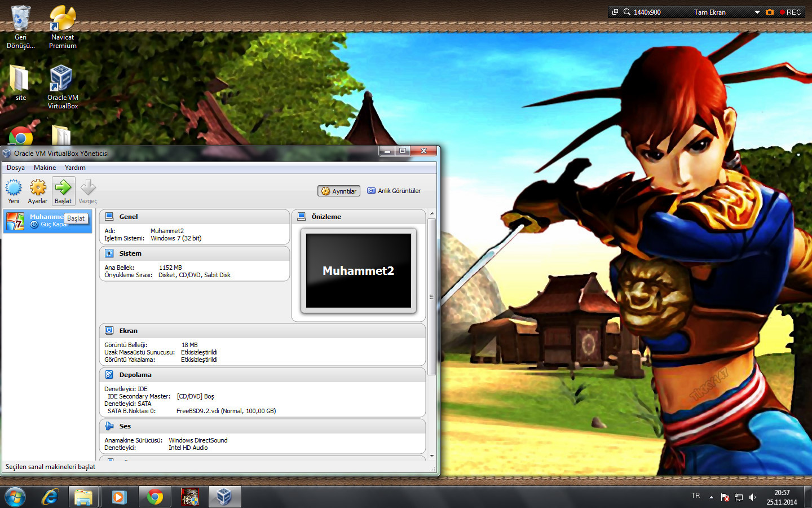Click the Ekran section header title
Viewport: 812px width, 508px height.
click(x=128, y=331)
